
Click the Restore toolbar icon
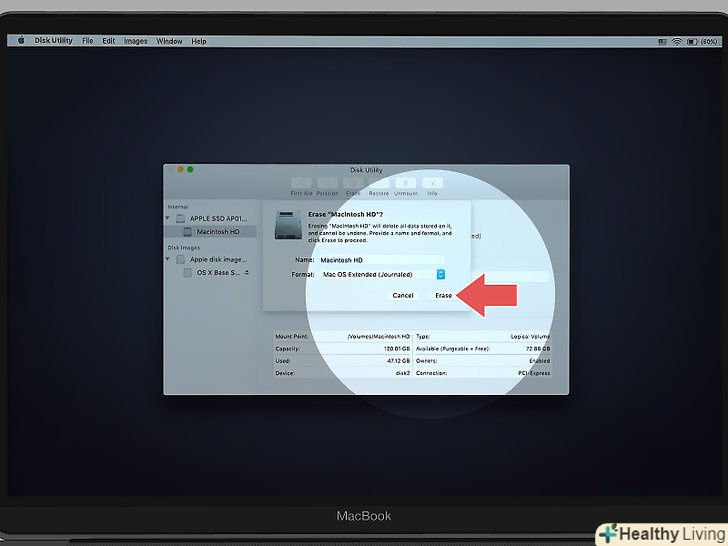point(379,182)
